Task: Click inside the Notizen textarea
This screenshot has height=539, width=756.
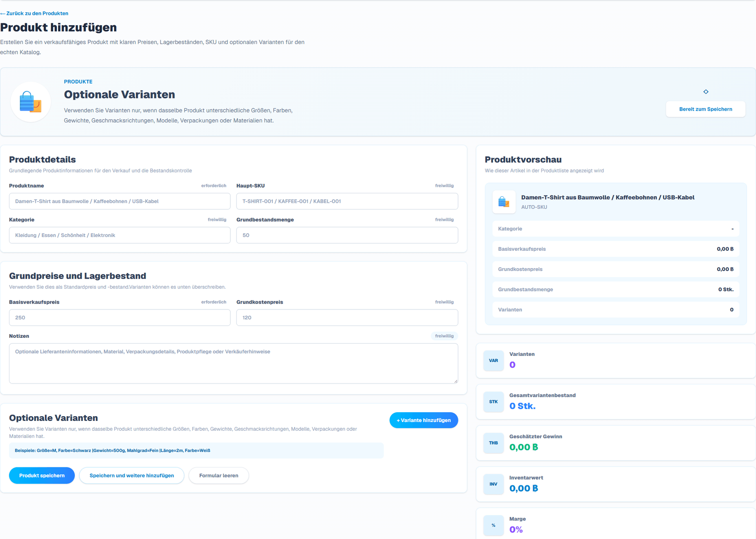Action: pyautogui.click(x=233, y=363)
